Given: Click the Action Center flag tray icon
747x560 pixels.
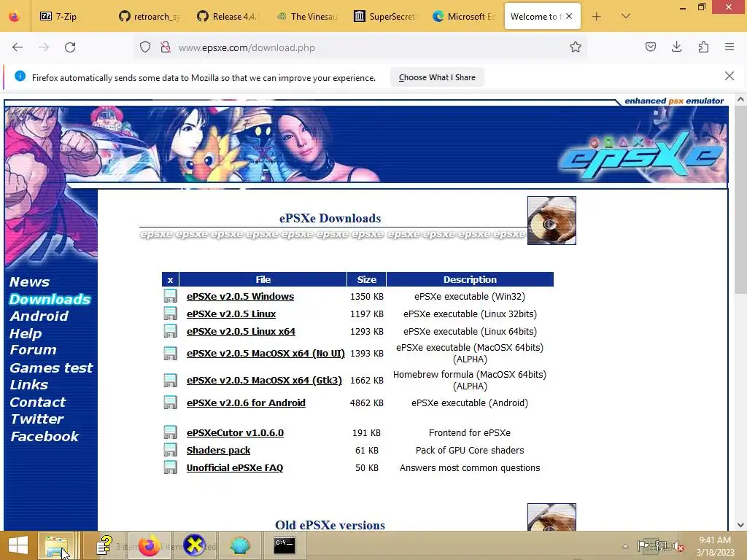Looking at the screenshot, I should pos(643,545).
